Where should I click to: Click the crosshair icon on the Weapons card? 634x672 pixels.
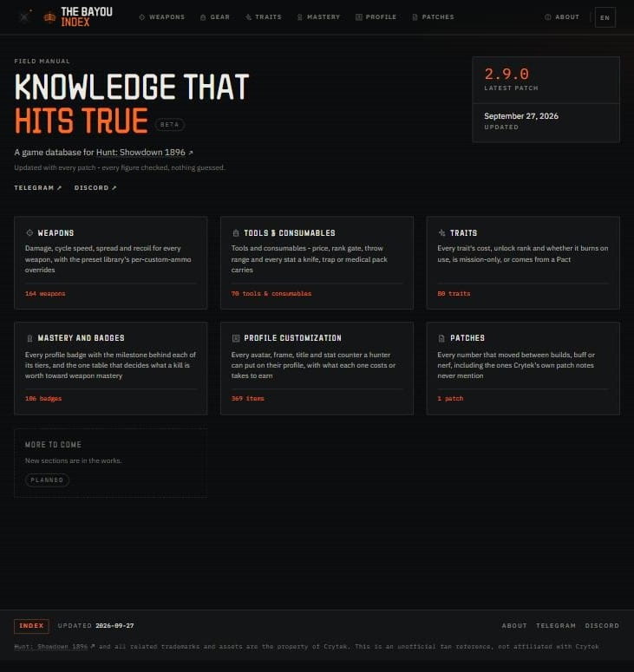[29, 232]
